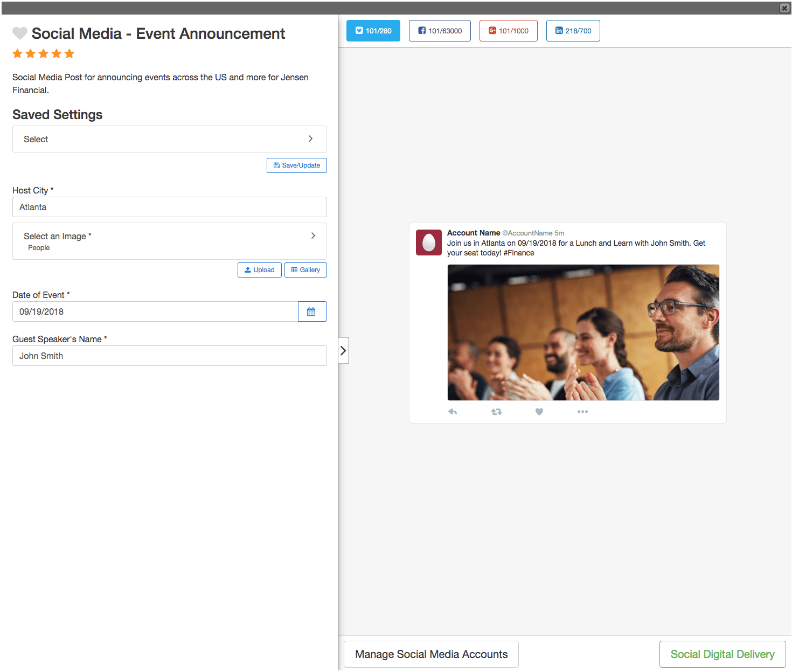Viewport: 792px width, 672px height.
Task: Open the more options dots in tweet preview
Action: [x=582, y=412]
